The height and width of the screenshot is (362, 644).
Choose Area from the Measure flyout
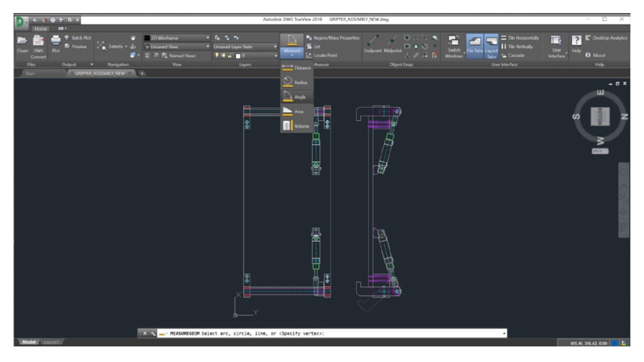point(297,112)
